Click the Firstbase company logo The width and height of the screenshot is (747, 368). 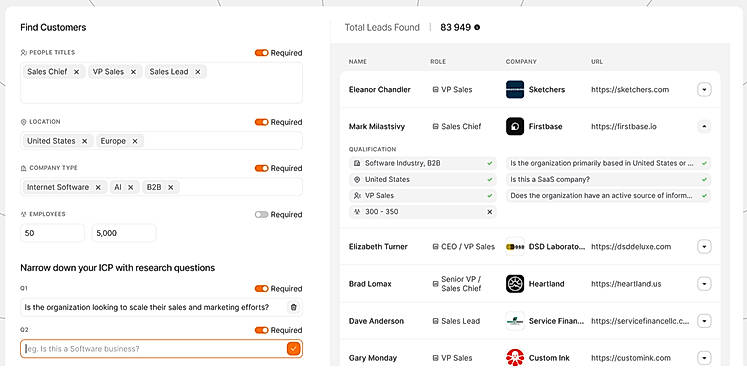515,126
